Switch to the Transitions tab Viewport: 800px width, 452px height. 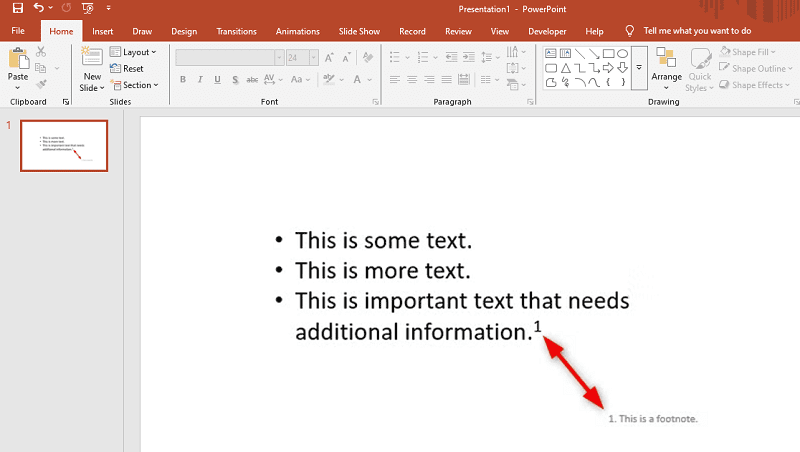pos(236,32)
